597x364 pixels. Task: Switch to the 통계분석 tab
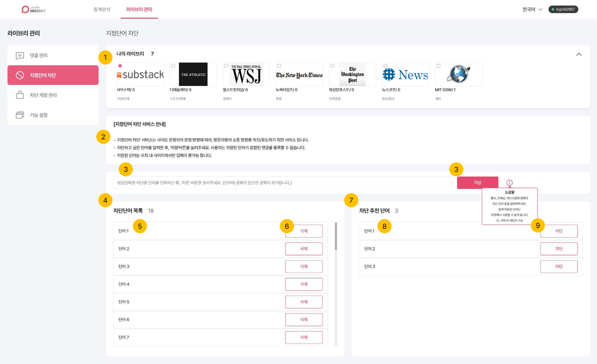[102, 10]
